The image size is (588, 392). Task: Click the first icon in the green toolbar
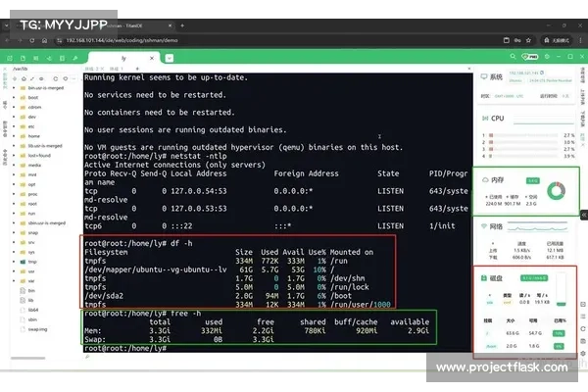[10, 58]
